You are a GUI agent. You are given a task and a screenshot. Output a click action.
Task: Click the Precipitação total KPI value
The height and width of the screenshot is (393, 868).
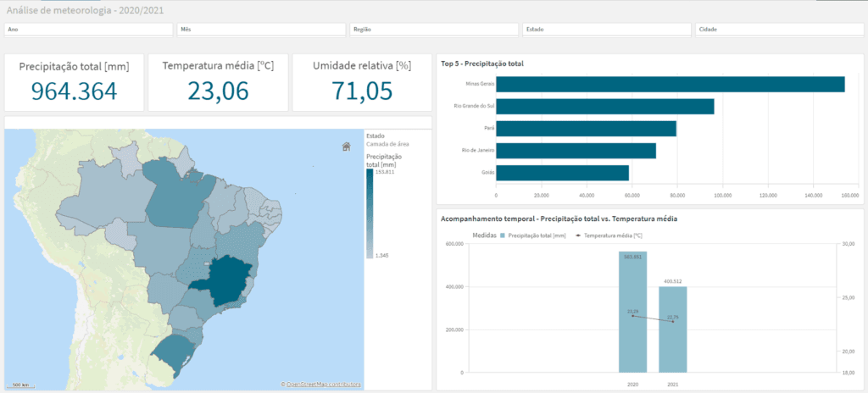point(75,91)
